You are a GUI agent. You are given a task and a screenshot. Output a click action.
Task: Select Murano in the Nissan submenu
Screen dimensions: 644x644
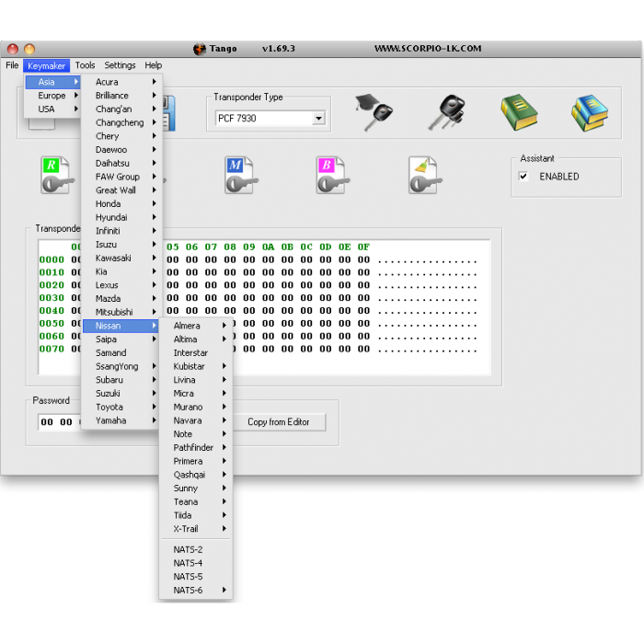(196, 408)
